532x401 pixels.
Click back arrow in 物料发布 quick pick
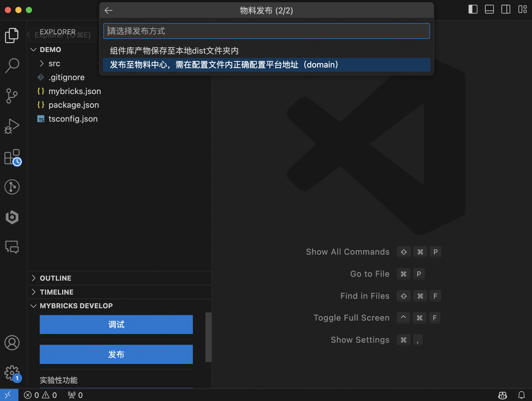[108, 11]
